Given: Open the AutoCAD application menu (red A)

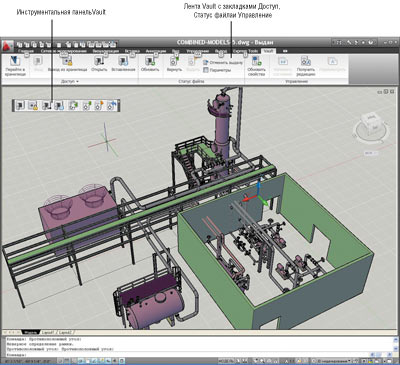Looking at the screenshot, I should click(7, 45).
